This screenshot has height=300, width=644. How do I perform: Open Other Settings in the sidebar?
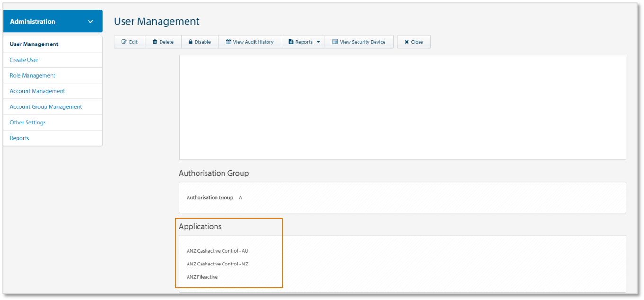pos(53,122)
